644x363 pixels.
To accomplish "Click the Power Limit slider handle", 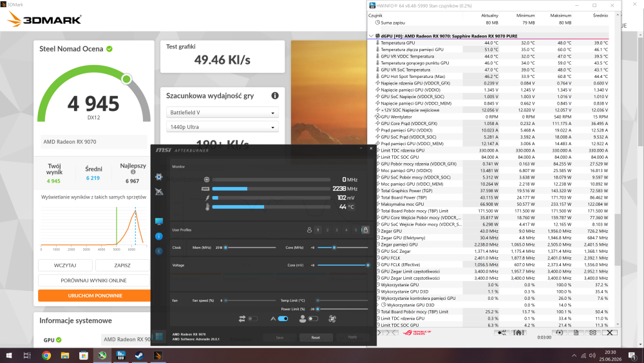I will 317,309.
